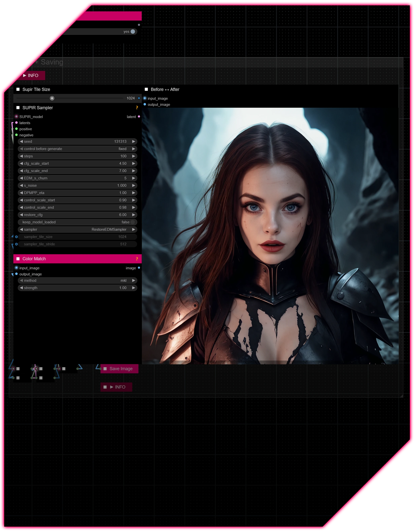
Task: Decrease seed value with left arrow
Action: [21, 141]
